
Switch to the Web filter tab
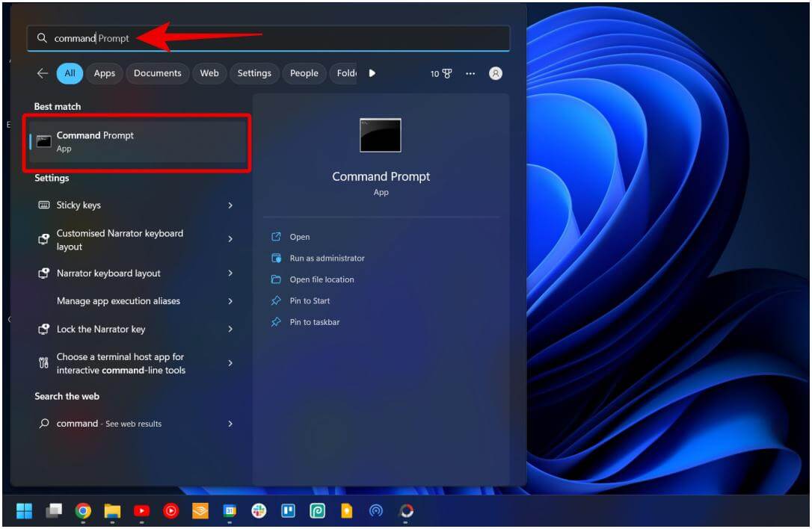[x=209, y=73]
